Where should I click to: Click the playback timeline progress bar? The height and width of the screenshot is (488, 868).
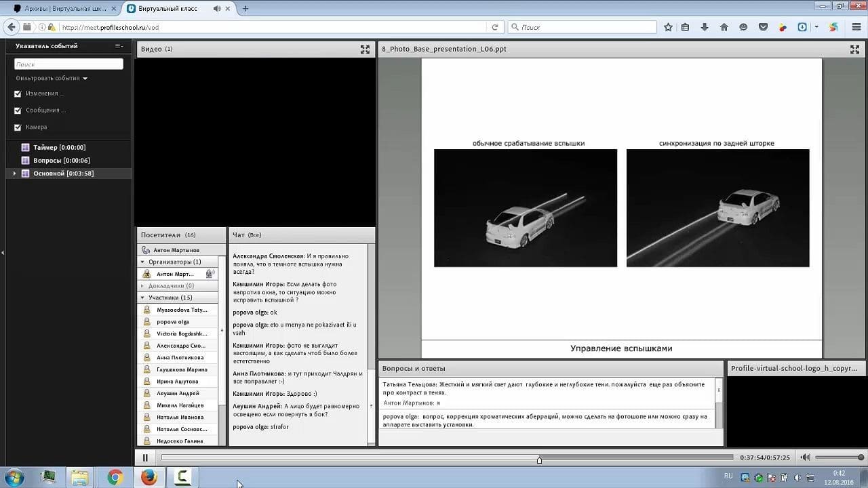(x=446, y=457)
